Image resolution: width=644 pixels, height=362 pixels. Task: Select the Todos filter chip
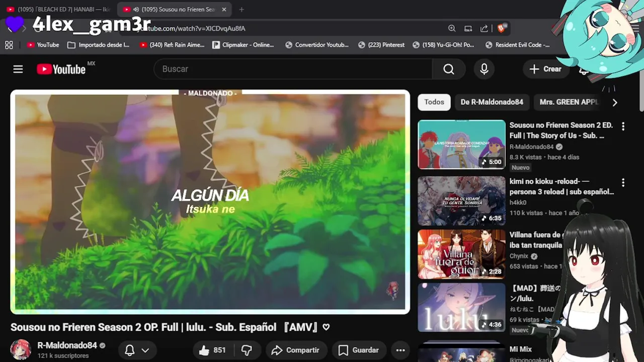[x=434, y=102]
